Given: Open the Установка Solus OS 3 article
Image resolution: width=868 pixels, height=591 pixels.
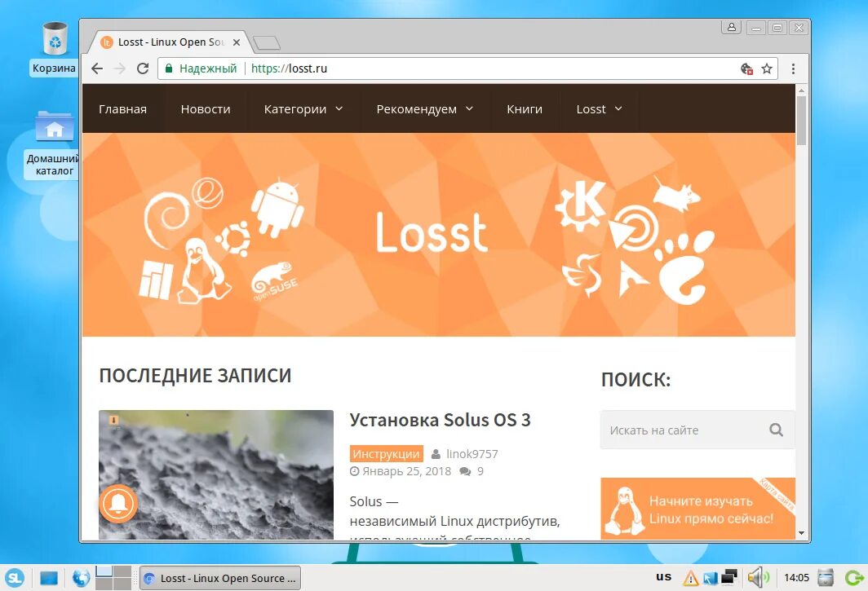Looking at the screenshot, I should 440,420.
